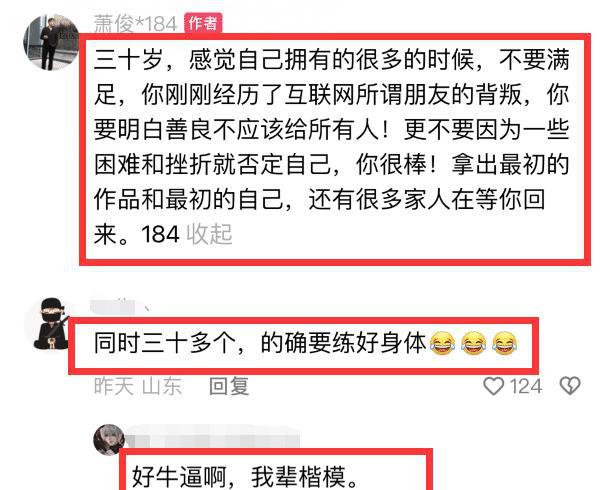The width and height of the screenshot is (609, 490).
Task: Open blurred username beside gray-haired avatar
Action: [x=212, y=437]
